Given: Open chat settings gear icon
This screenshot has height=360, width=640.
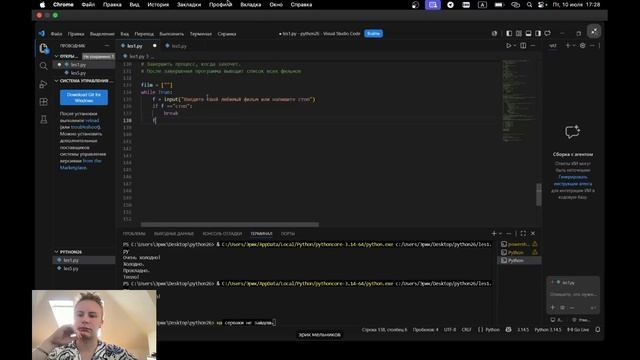Looking at the screenshot, I should coord(583,46).
